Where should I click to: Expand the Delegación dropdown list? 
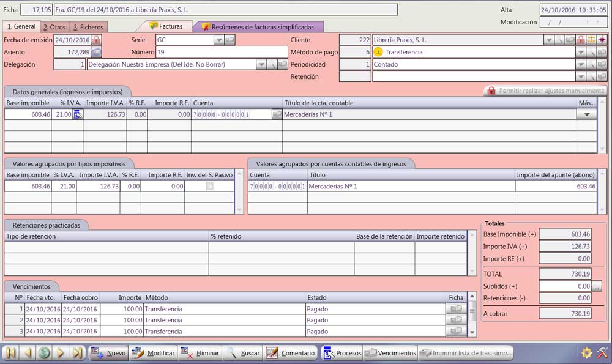[261, 64]
